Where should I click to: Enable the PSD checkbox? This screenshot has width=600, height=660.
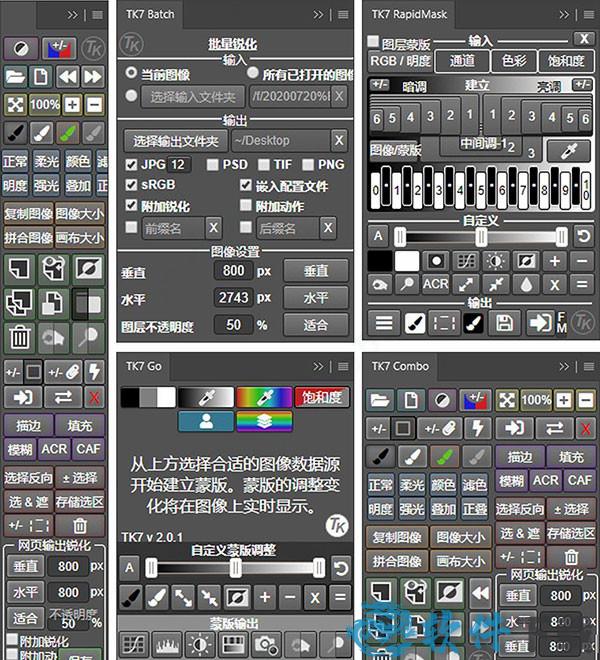(x=213, y=164)
